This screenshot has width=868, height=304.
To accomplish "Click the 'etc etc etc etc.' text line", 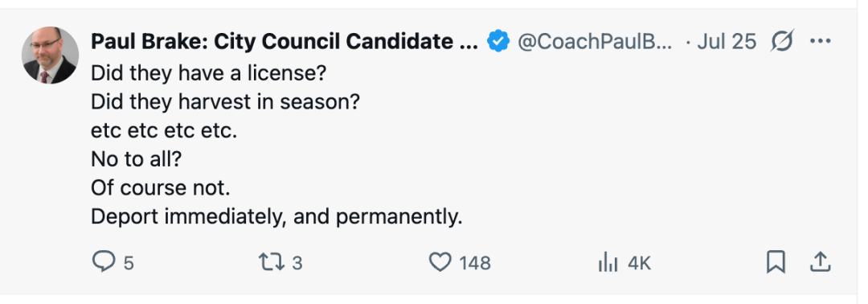I will point(164,130).
